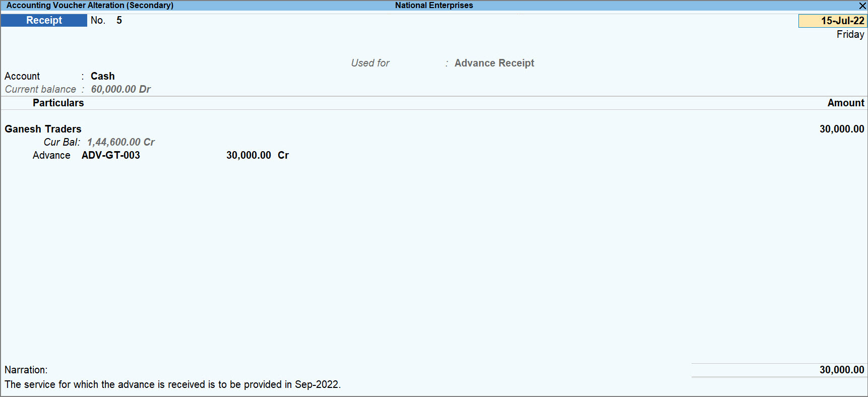Viewport: 868px width, 397px height.
Task: Select the ADV-GT-003 advance reference
Action: pyautogui.click(x=111, y=155)
